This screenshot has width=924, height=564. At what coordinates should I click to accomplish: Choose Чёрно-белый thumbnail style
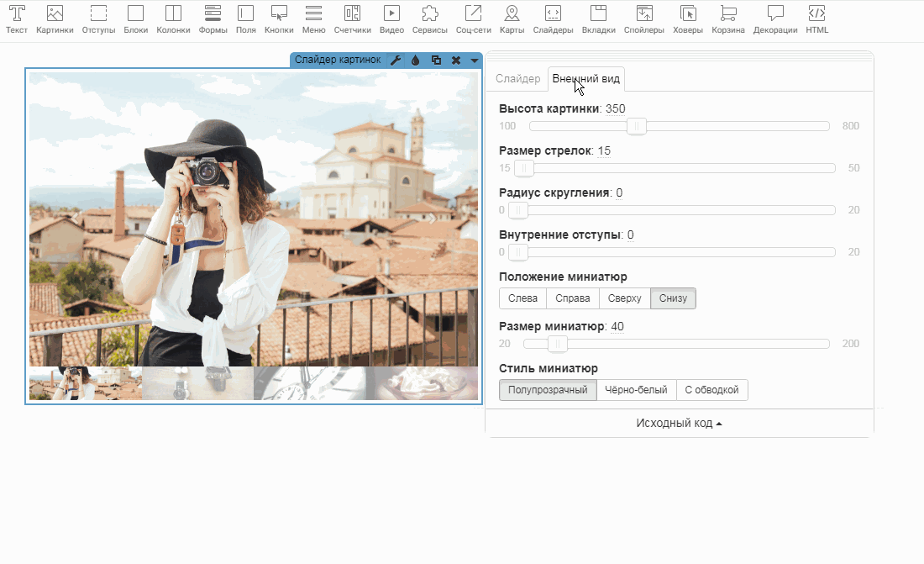636,390
